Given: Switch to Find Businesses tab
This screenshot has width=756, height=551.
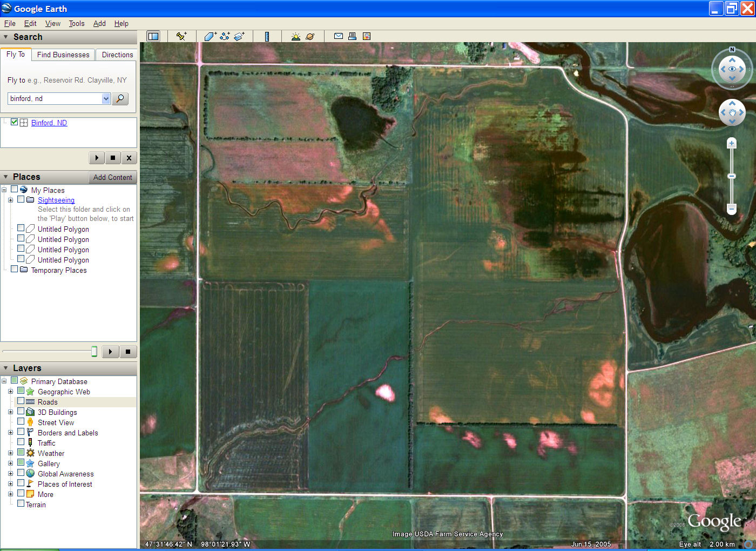Looking at the screenshot, I should (63, 55).
